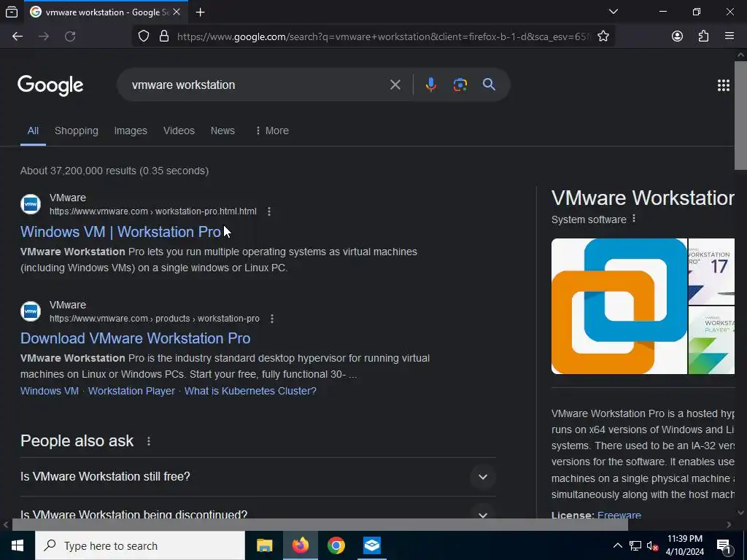Open the Freeware license link
747x560 pixels.
click(619, 515)
